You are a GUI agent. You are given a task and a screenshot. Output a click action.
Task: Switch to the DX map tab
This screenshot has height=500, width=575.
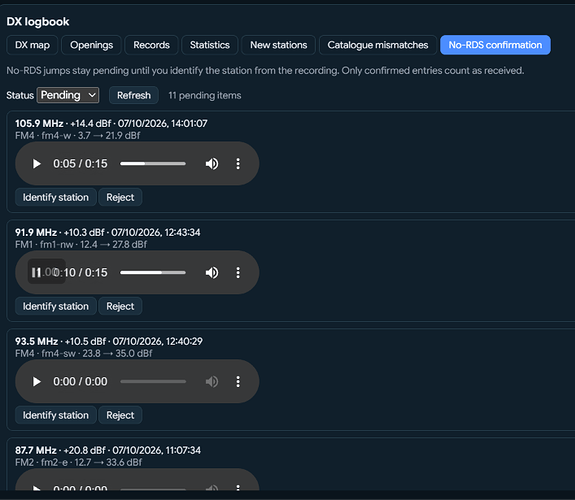pos(32,45)
